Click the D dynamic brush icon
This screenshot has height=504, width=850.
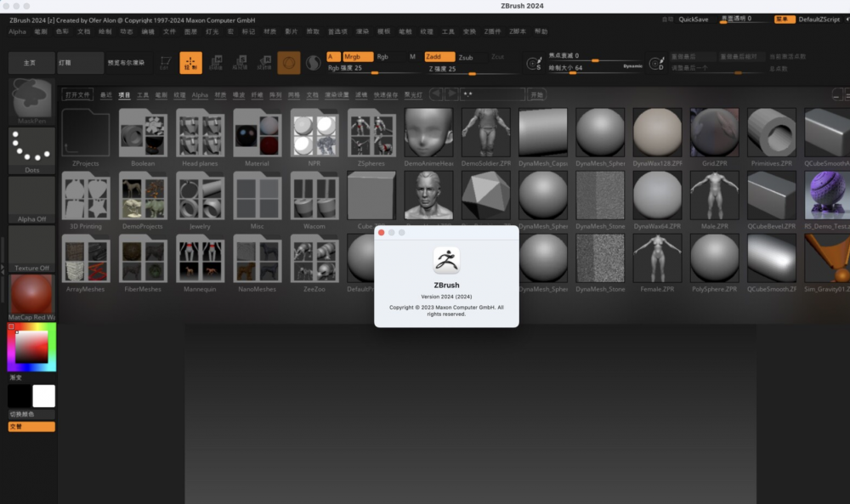coord(656,64)
